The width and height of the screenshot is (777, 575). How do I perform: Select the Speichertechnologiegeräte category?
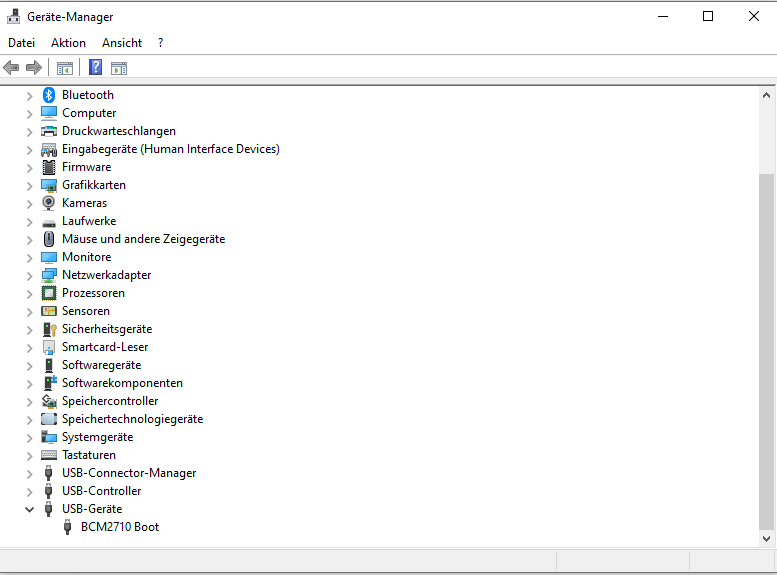[x=132, y=419]
